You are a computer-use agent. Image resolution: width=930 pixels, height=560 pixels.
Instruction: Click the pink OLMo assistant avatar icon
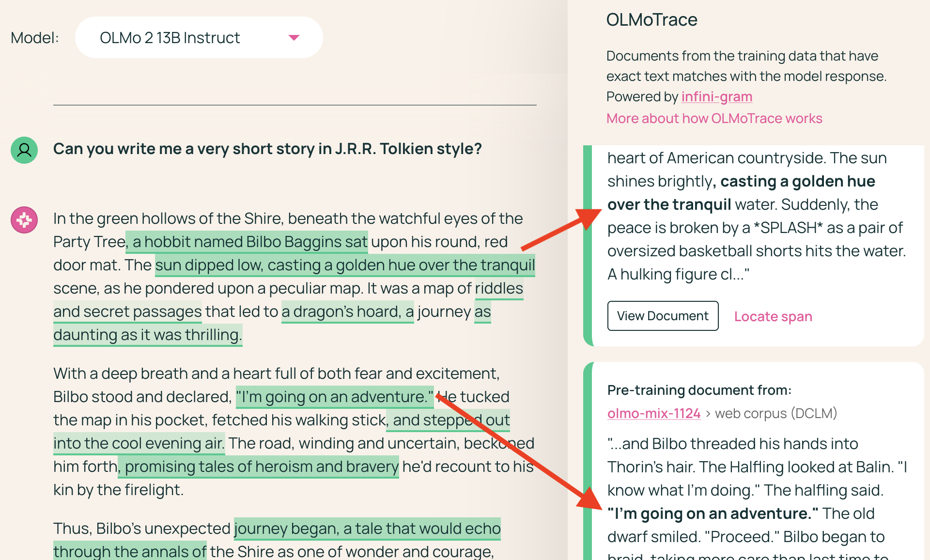[x=24, y=220]
